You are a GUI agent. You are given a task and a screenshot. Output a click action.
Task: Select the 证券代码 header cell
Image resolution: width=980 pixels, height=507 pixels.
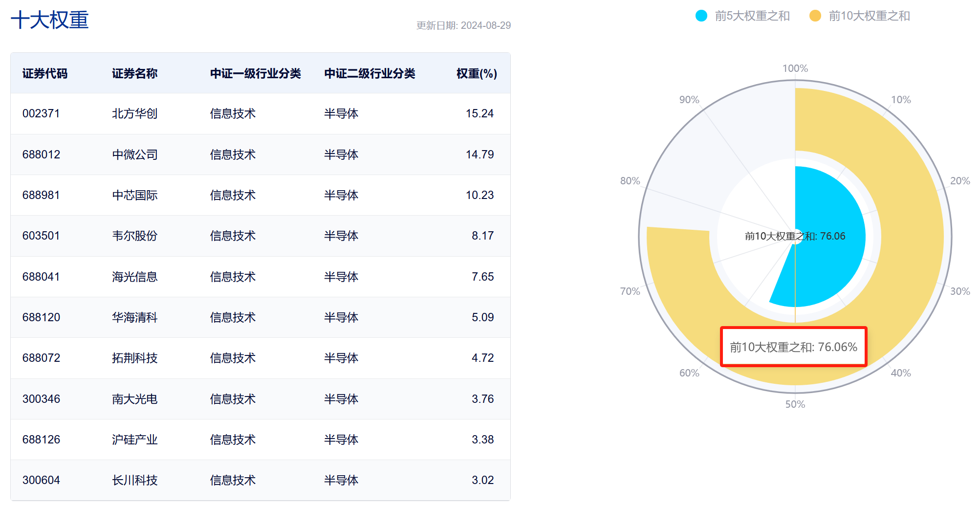[x=45, y=73]
